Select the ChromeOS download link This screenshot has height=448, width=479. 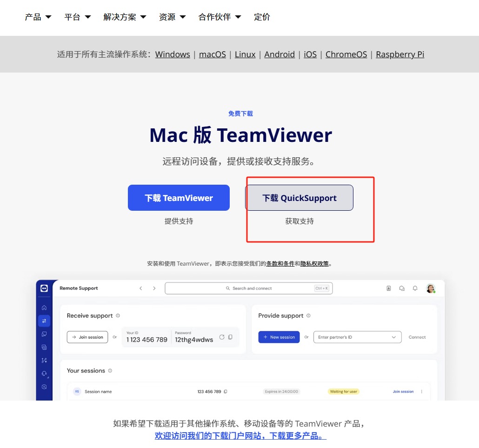[x=346, y=54]
